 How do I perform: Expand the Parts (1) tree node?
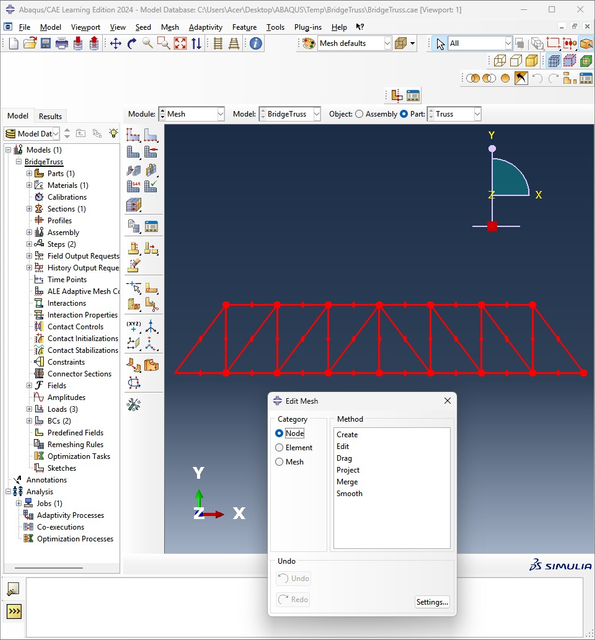coord(29,173)
